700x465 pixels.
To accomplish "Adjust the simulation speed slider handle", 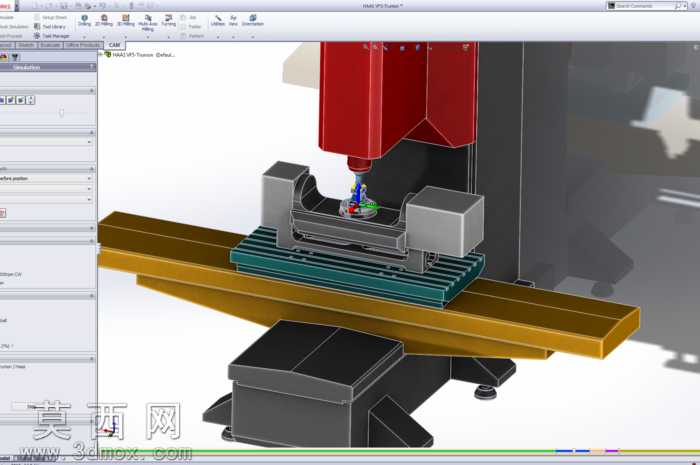I will click(x=61, y=112).
